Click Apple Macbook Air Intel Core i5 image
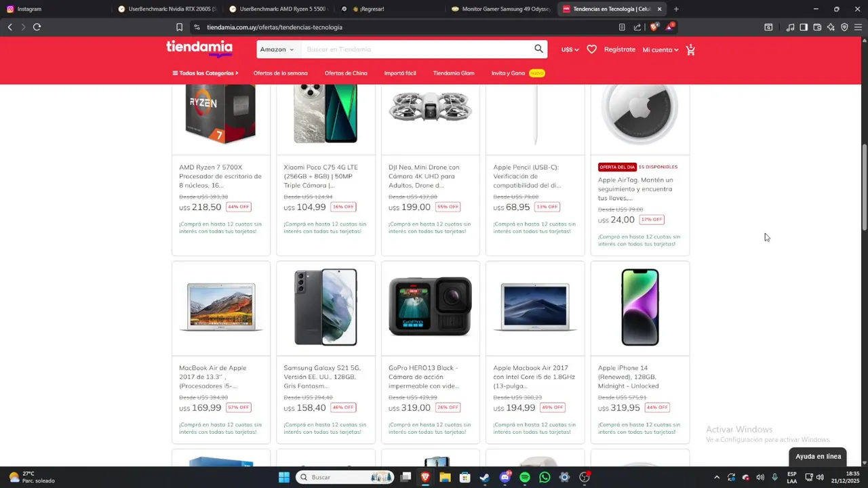Screen dimensions: 868x488 [x=535, y=307]
